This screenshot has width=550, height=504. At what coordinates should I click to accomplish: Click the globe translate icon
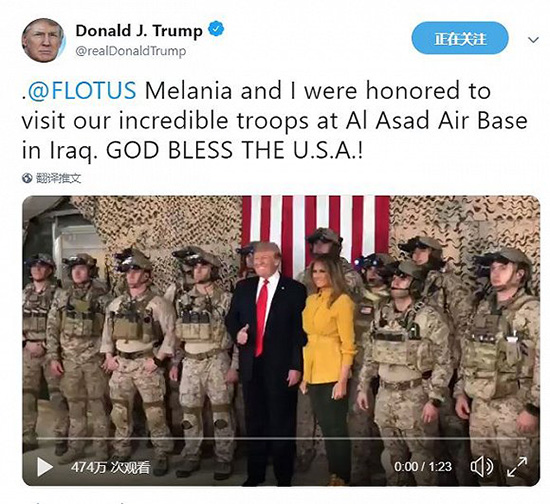tap(27, 179)
